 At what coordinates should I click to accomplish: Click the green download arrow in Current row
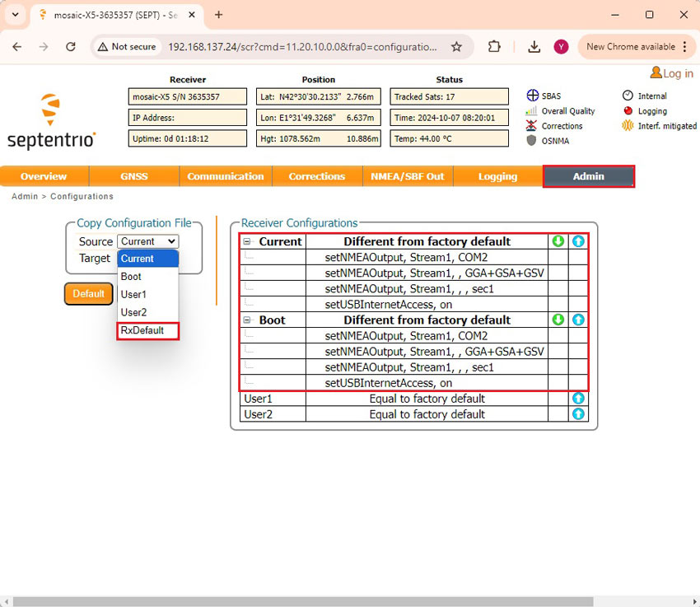click(x=558, y=241)
